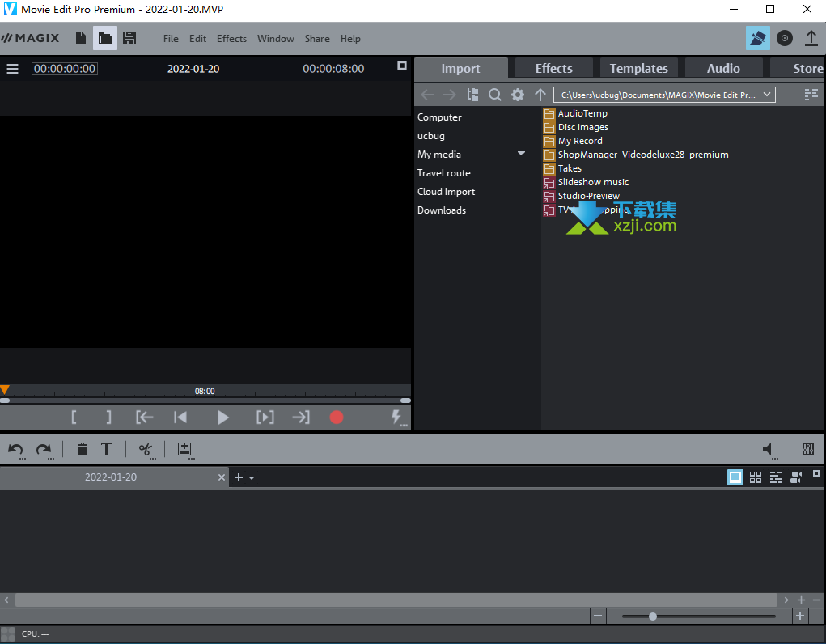Switch to the scene overview grid view
Viewport: 826px width, 644px height.
click(756, 477)
